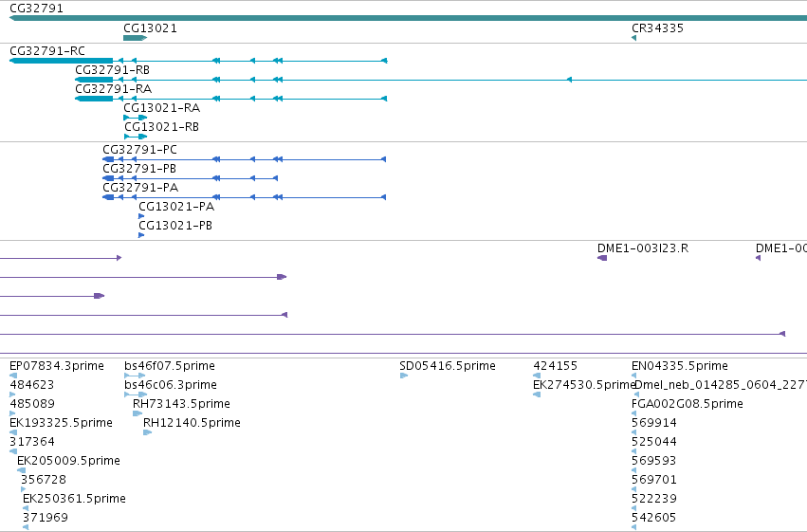Open the CG32791-RC transcript label
Screen dimensions: 807x532
point(47,50)
